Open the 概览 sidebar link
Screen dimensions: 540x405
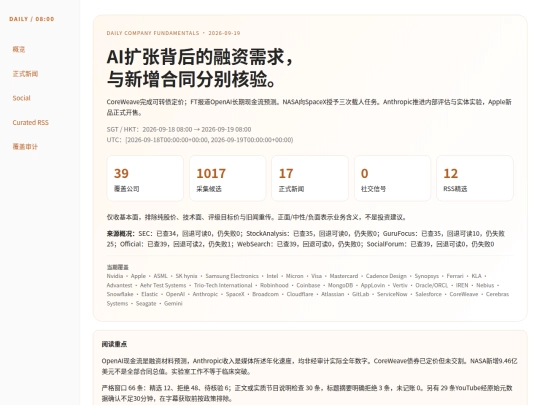(19, 49)
